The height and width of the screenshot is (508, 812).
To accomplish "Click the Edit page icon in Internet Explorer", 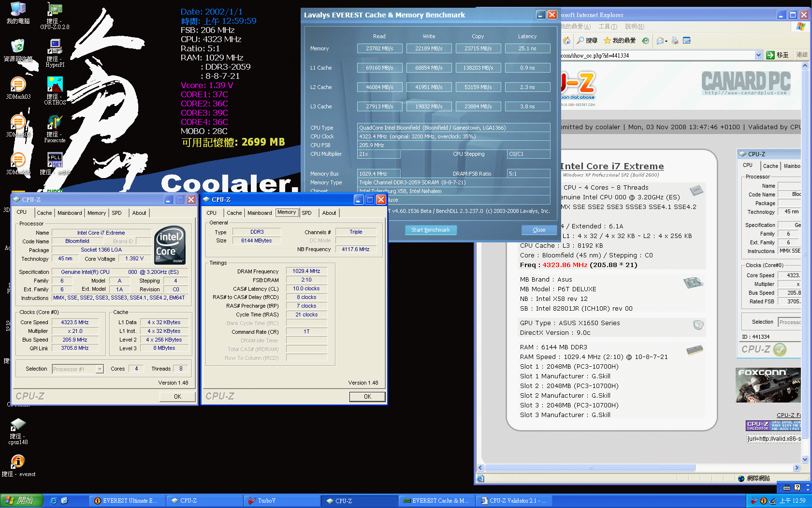I will pos(686,41).
